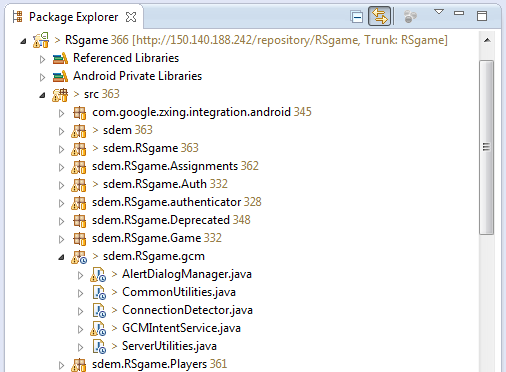This screenshot has width=506, height=372.
Task: Click the Package Explorer tab icon
Action: coord(18,17)
